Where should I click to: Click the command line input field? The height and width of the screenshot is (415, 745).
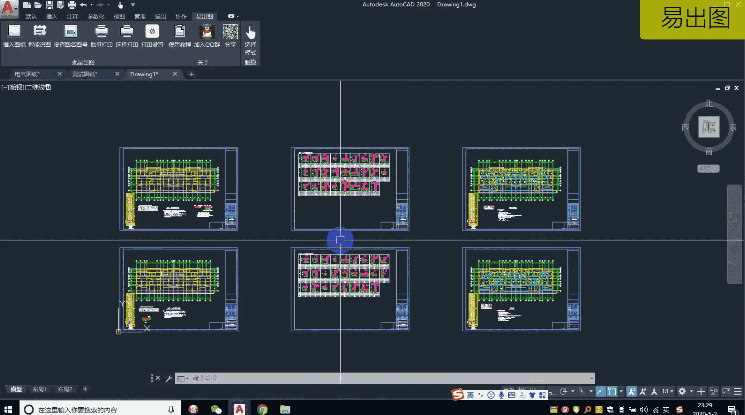tap(300, 379)
